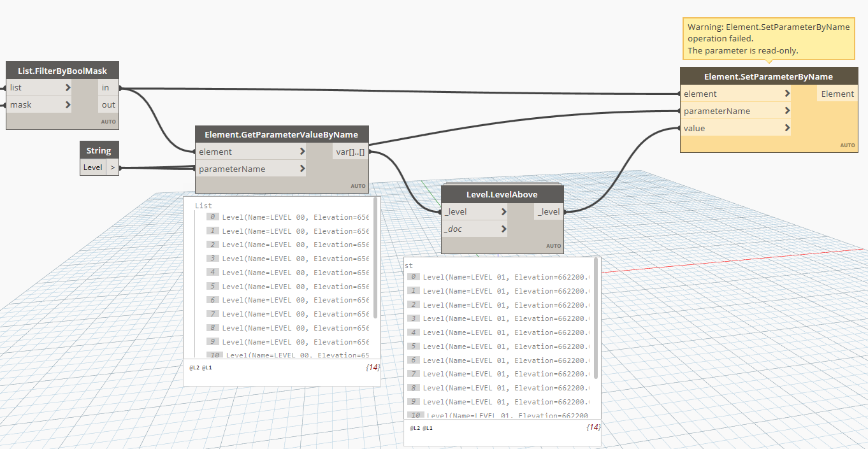Click the {14} count in the LEVEL 00 preview
Screen dimensions: 868x449
372,367
